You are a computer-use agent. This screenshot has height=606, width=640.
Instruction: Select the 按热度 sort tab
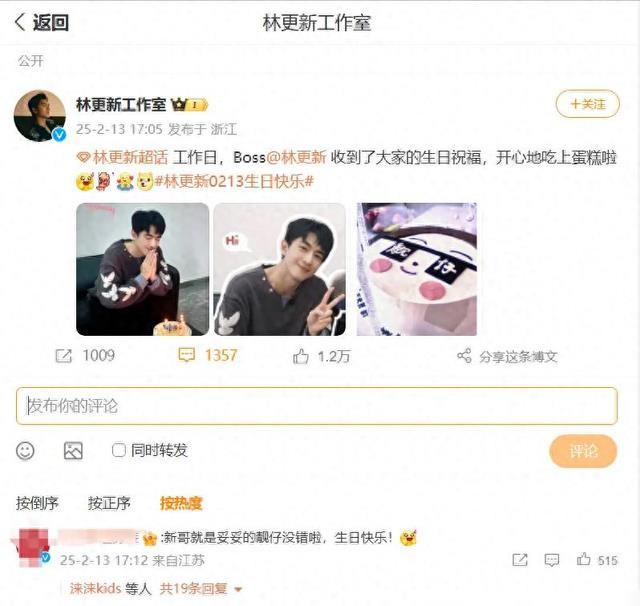[x=181, y=503]
